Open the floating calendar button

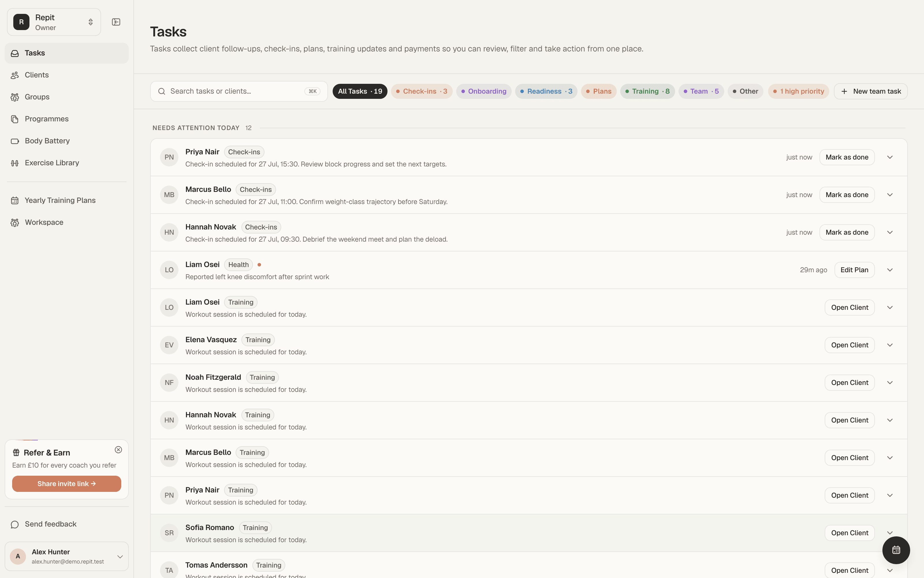(x=896, y=550)
